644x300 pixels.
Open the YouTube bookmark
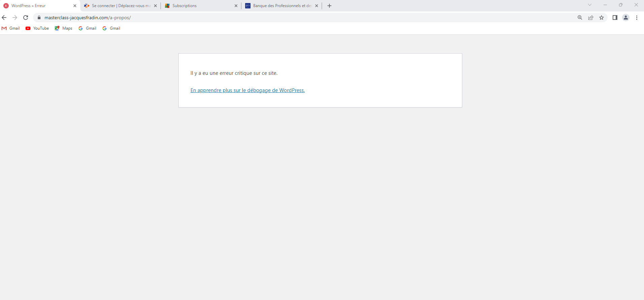pyautogui.click(x=37, y=28)
